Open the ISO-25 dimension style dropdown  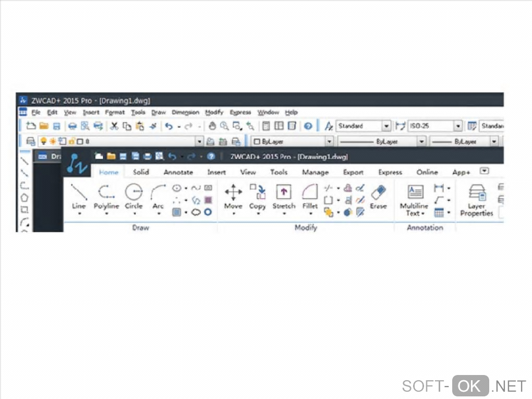click(x=458, y=126)
